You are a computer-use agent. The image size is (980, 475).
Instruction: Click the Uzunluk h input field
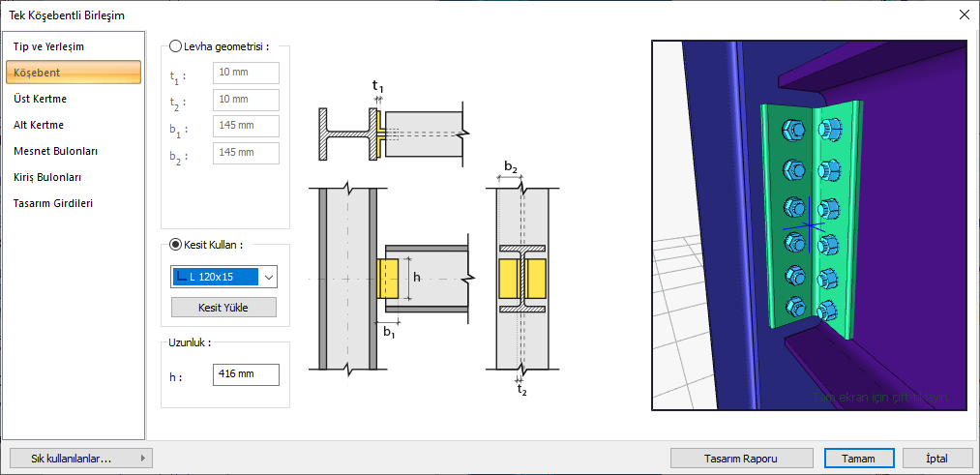point(246,375)
